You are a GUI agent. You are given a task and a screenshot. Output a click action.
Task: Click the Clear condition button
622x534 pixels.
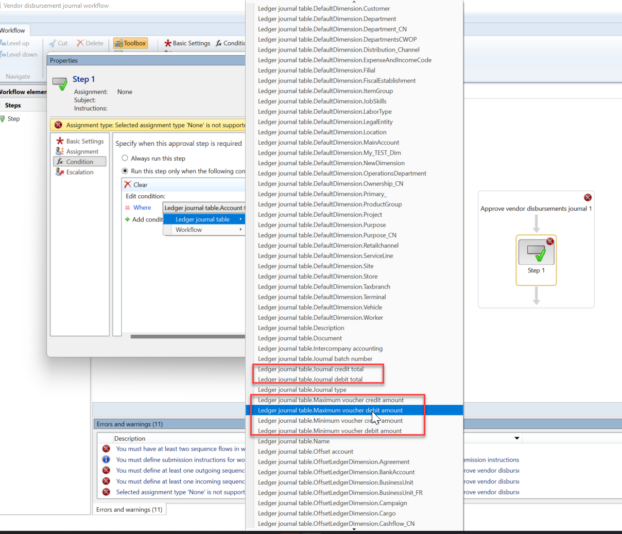point(137,184)
